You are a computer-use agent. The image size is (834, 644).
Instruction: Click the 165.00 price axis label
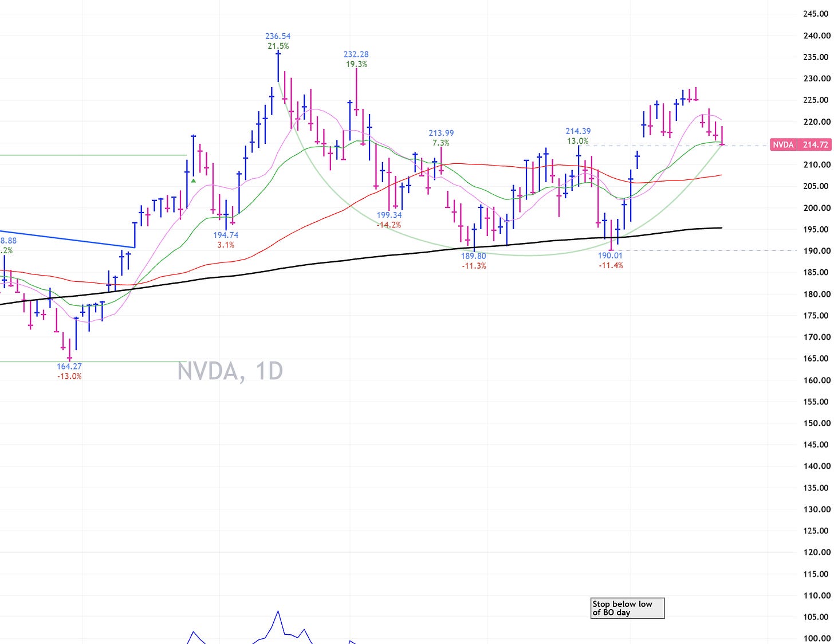click(x=816, y=358)
